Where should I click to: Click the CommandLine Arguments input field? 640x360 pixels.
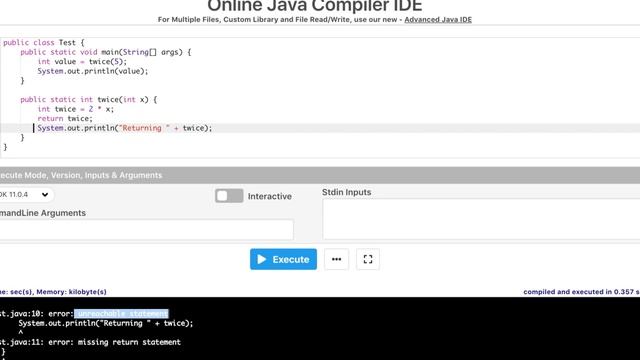click(146, 229)
